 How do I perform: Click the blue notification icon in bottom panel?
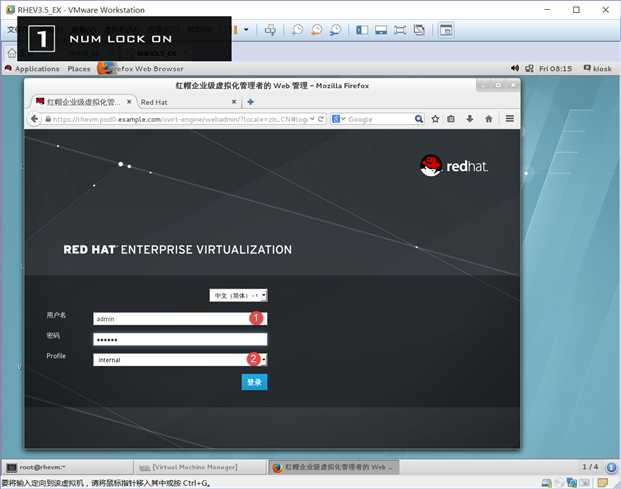pyautogui.click(x=612, y=467)
